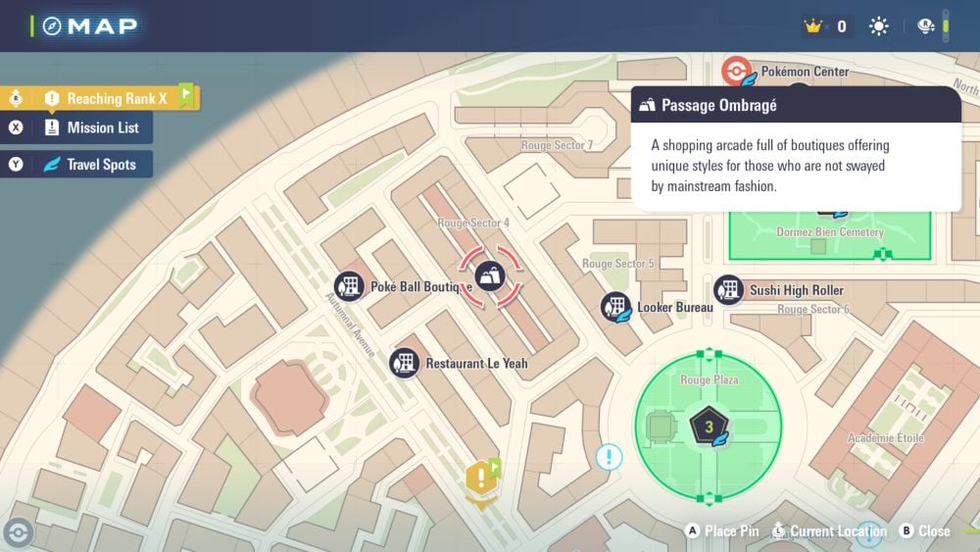The image size is (980, 552).
Task: Click the Poké Ball icon in bottom-left corner
Action: click(x=18, y=532)
